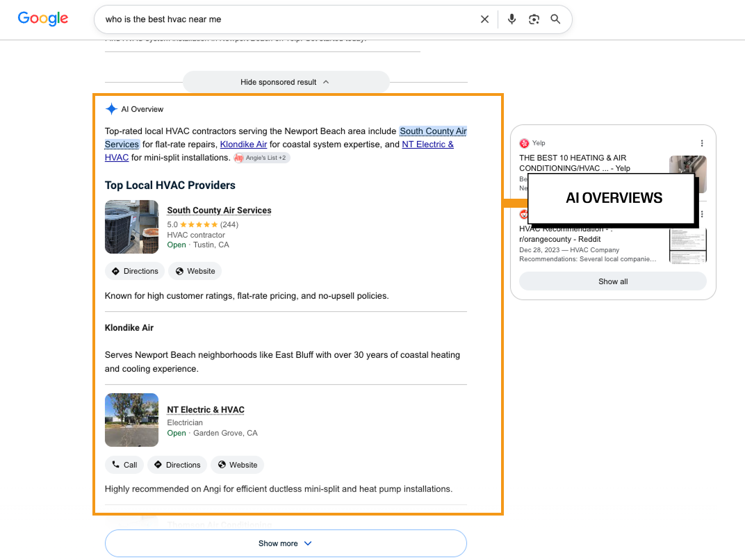The height and width of the screenshot is (560, 745).
Task: Open Yelp result thumbnail image
Action: pyautogui.click(x=687, y=165)
